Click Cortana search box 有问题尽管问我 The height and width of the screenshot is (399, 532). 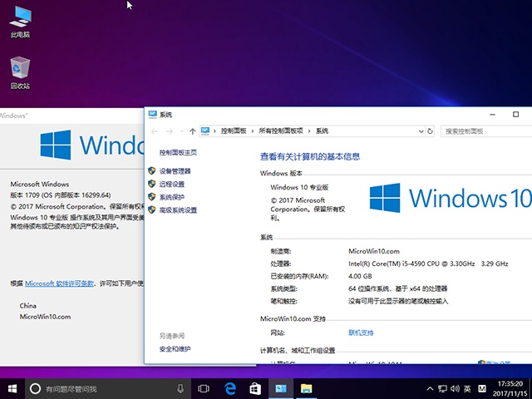[x=109, y=389]
